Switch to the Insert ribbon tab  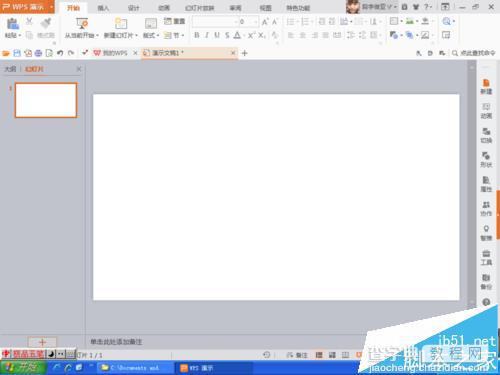[103, 8]
